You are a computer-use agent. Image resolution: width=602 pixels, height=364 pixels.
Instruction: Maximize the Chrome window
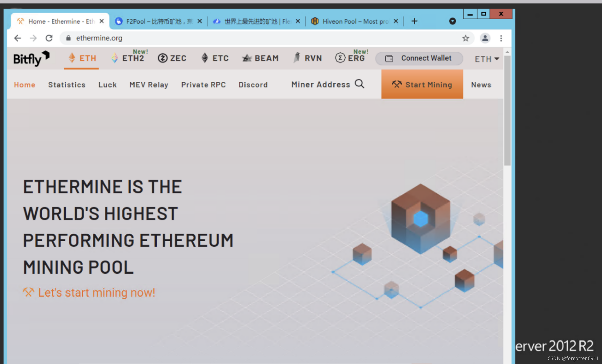[483, 14]
